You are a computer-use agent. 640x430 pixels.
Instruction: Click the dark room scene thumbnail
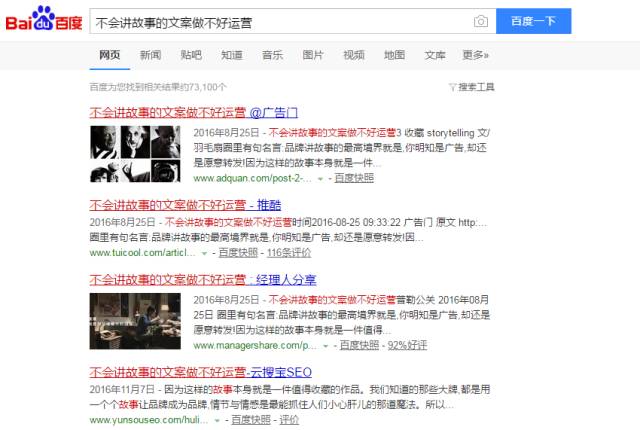(x=135, y=321)
